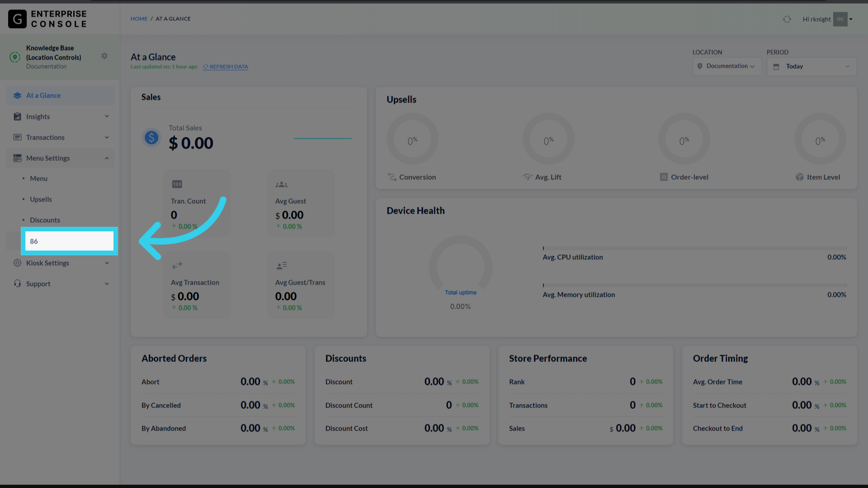Viewport: 868px width, 488px height.
Task: Click the Insights chart icon
Action: point(17,117)
